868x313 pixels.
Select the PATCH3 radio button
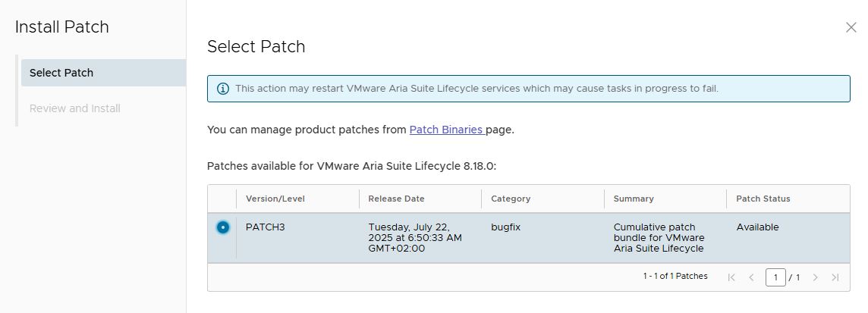pyautogui.click(x=222, y=227)
